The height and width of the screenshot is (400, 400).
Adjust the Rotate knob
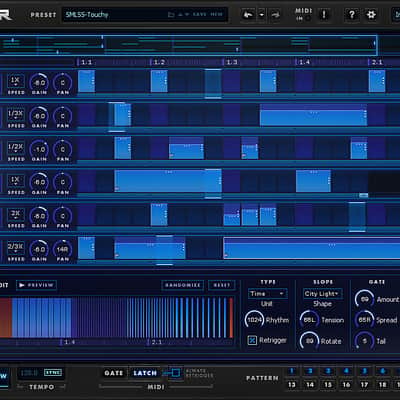[309, 341]
